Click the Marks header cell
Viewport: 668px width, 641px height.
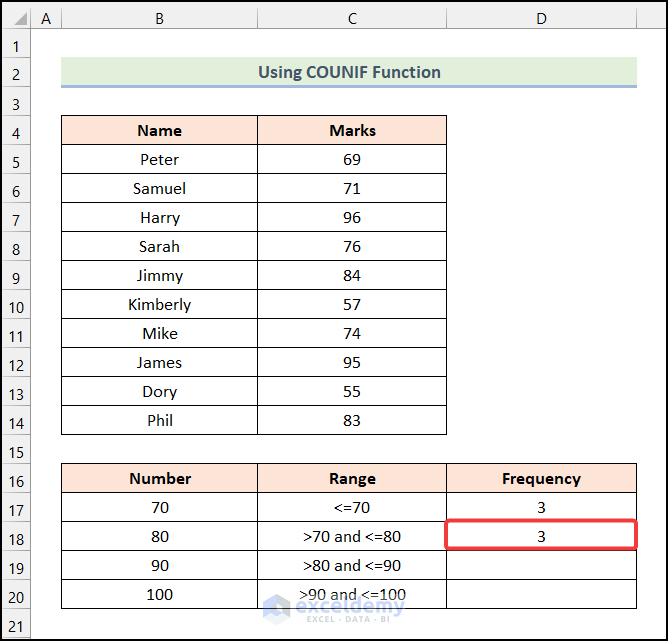pos(352,131)
